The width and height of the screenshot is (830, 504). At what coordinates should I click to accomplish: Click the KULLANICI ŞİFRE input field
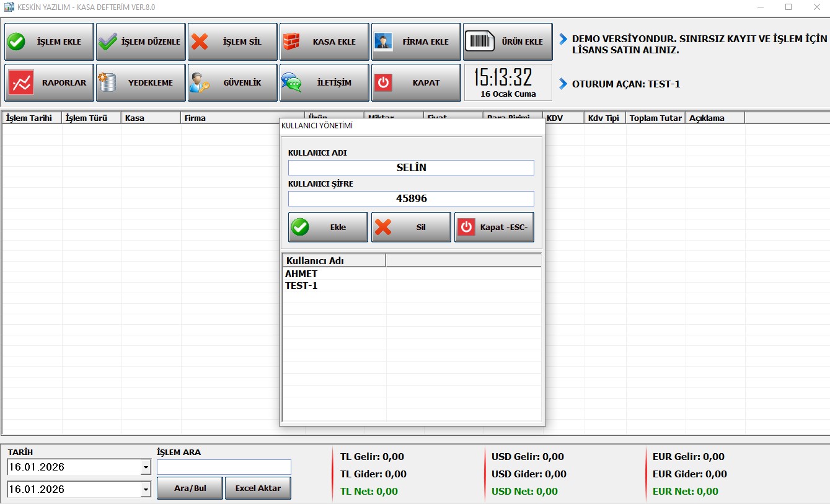tap(411, 198)
